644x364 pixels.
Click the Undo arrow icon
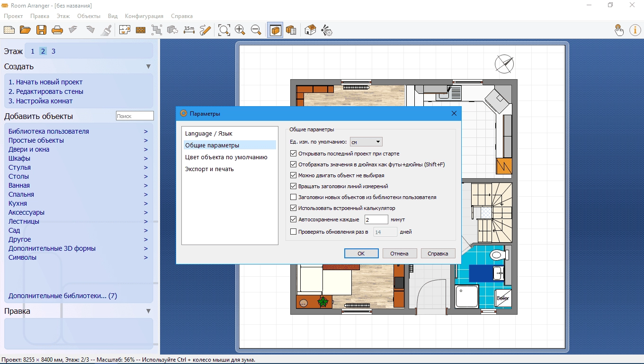coord(73,30)
